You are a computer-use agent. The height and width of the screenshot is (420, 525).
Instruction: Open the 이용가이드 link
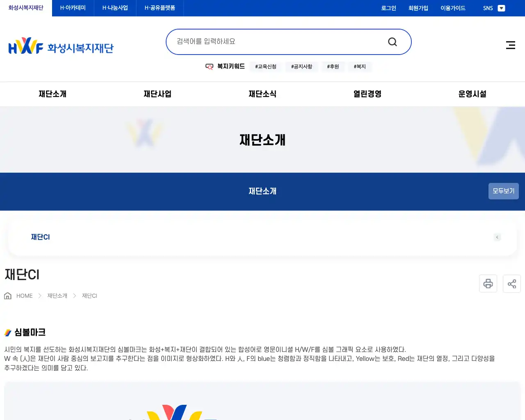tap(452, 8)
